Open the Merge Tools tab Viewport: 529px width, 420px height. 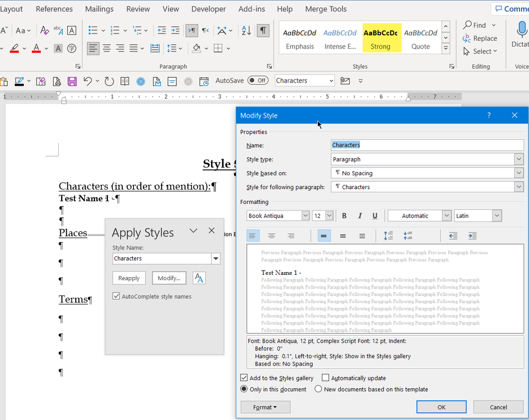tap(326, 9)
